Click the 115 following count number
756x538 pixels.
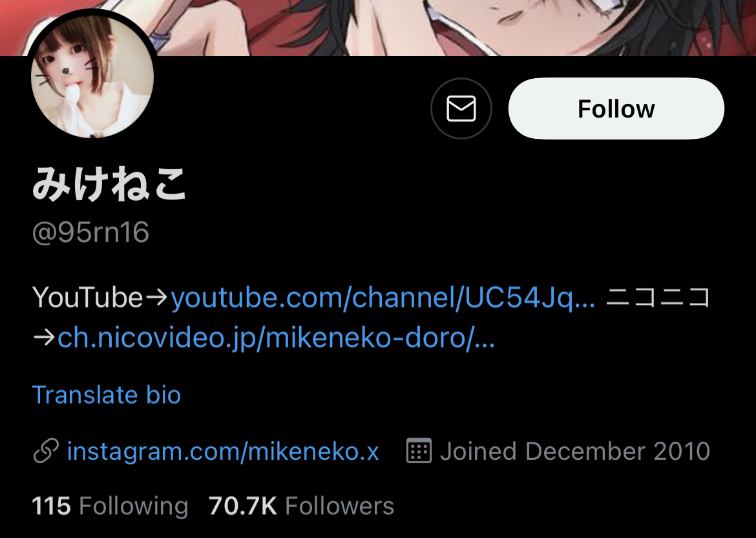tap(51, 506)
